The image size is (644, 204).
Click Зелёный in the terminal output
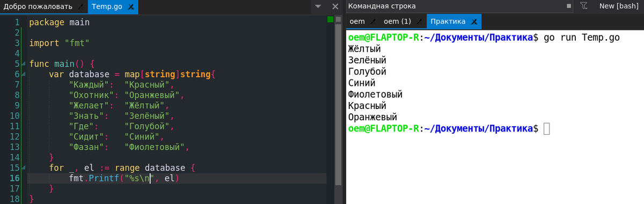click(368, 60)
